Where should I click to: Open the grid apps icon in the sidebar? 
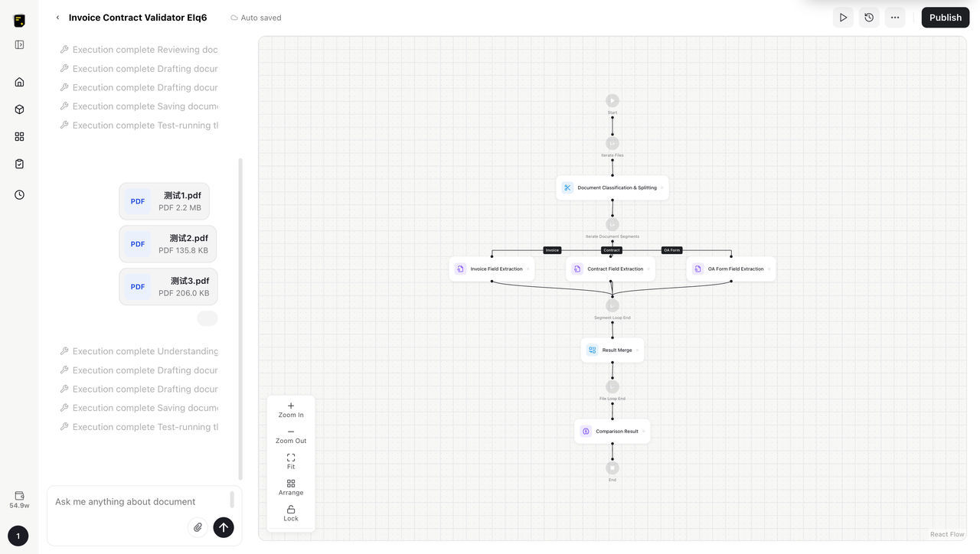pyautogui.click(x=19, y=136)
